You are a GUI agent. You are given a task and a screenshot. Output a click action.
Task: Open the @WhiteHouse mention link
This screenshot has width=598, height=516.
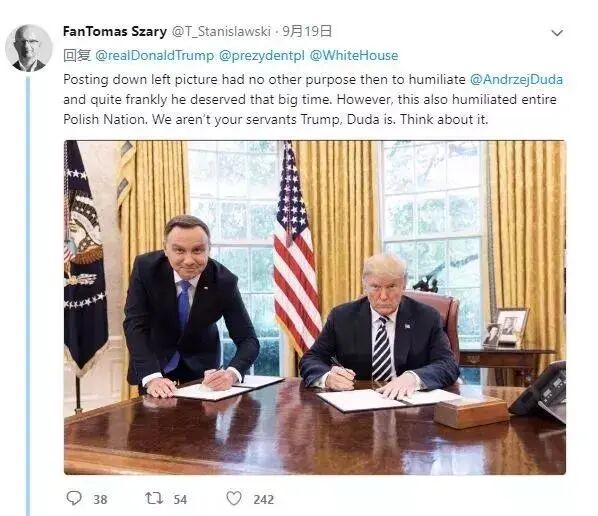[354, 56]
